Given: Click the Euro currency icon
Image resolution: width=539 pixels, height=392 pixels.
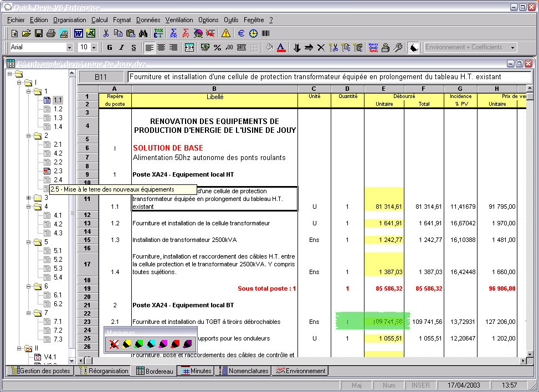Looking at the screenshot, I should (242, 33).
